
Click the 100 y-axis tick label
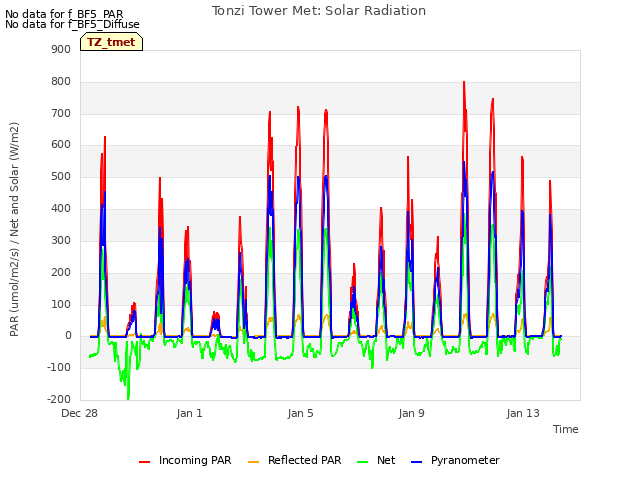[61, 304]
